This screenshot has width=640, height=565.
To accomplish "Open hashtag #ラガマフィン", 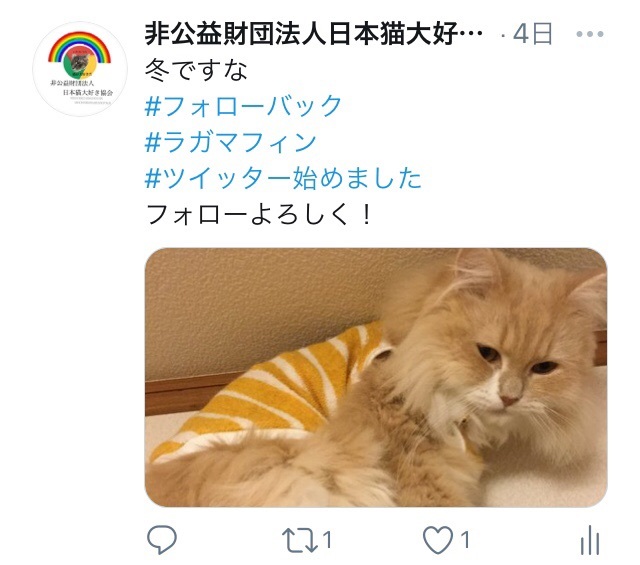I will 231,142.
